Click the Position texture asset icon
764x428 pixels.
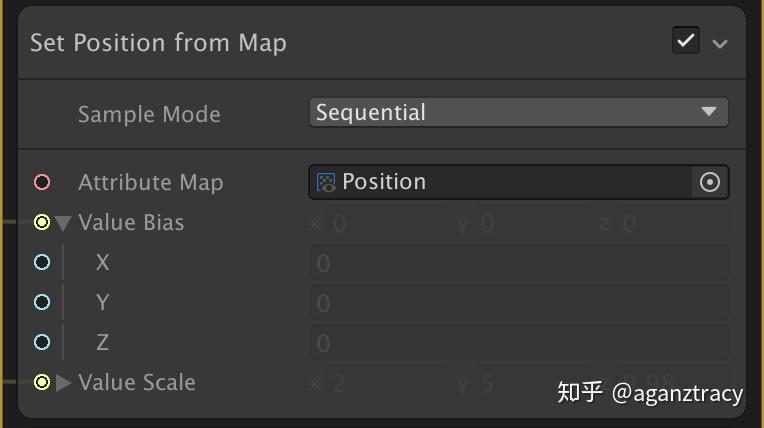tap(326, 182)
